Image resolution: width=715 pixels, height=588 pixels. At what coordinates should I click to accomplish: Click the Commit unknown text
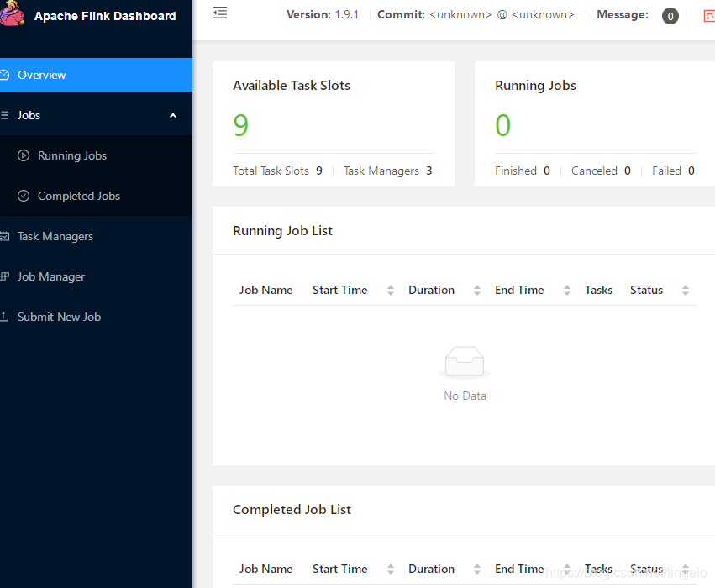pos(476,14)
